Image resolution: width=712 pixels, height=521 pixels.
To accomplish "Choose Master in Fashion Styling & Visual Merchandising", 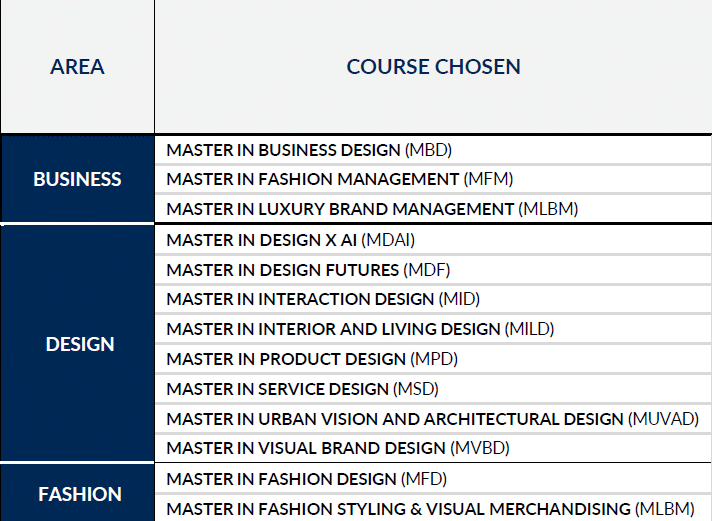I will 430,509.
